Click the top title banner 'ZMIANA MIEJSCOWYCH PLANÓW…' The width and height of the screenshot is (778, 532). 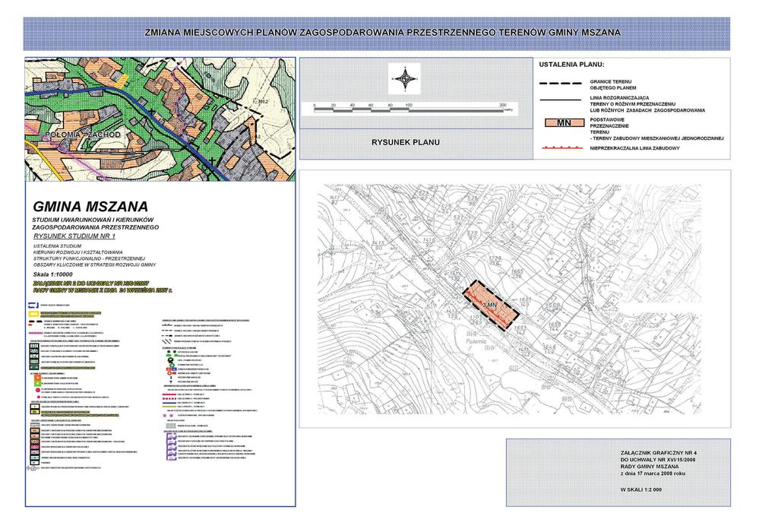(377, 33)
